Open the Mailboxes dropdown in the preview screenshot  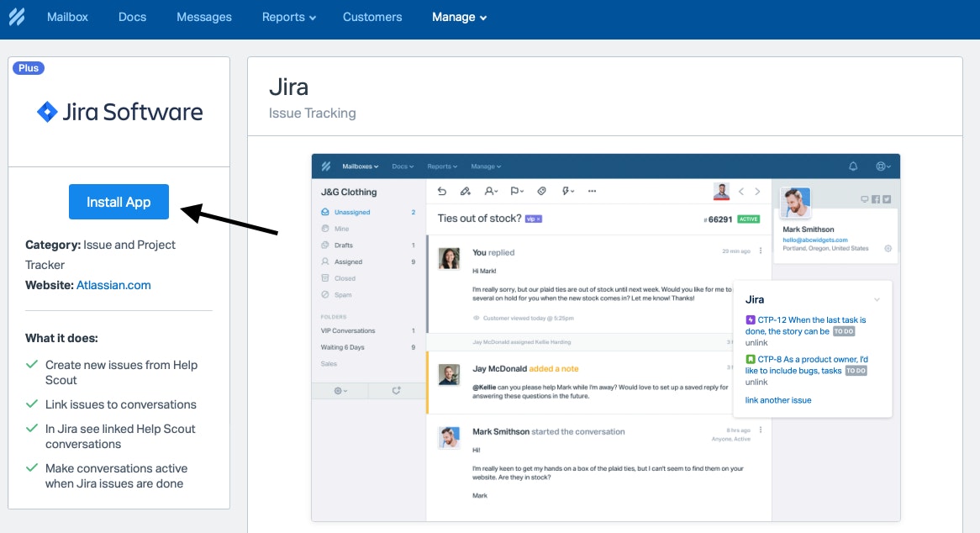tap(360, 166)
